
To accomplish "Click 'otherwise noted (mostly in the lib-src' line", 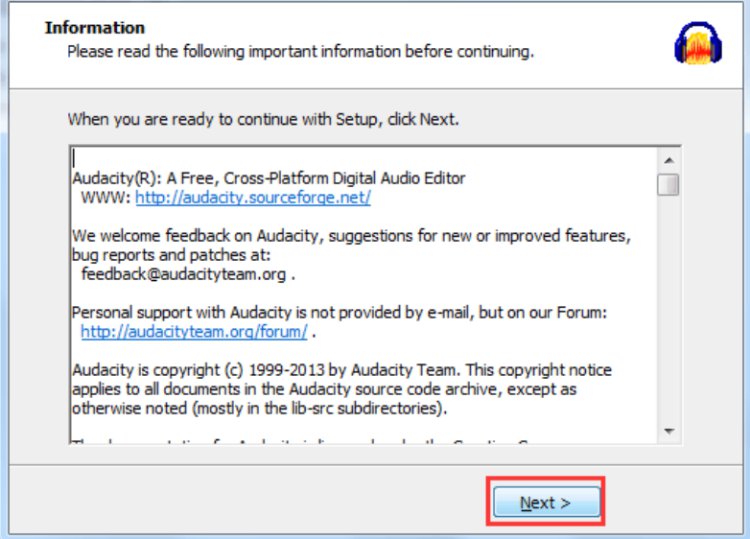I will click(260, 408).
